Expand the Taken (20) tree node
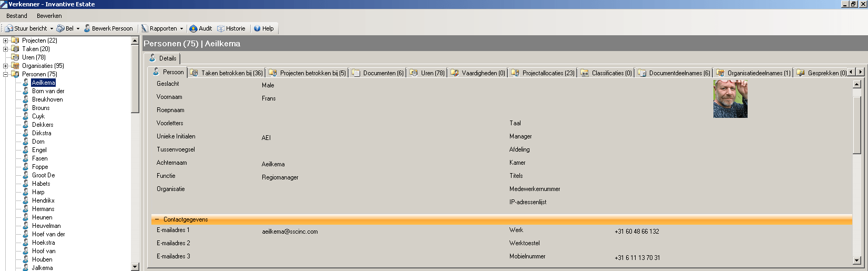This screenshot has width=868, height=271. point(6,49)
